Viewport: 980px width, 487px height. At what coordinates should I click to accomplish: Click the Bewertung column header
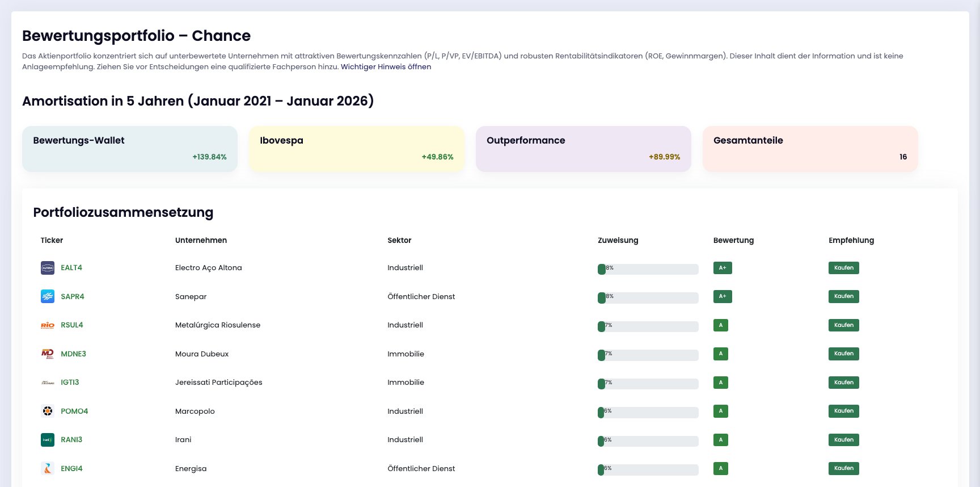click(x=733, y=240)
